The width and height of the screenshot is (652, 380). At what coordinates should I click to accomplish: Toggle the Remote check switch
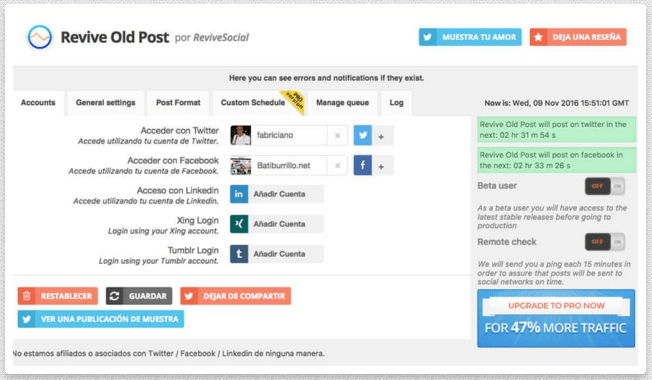pyautogui.click(x=605, y=242)
